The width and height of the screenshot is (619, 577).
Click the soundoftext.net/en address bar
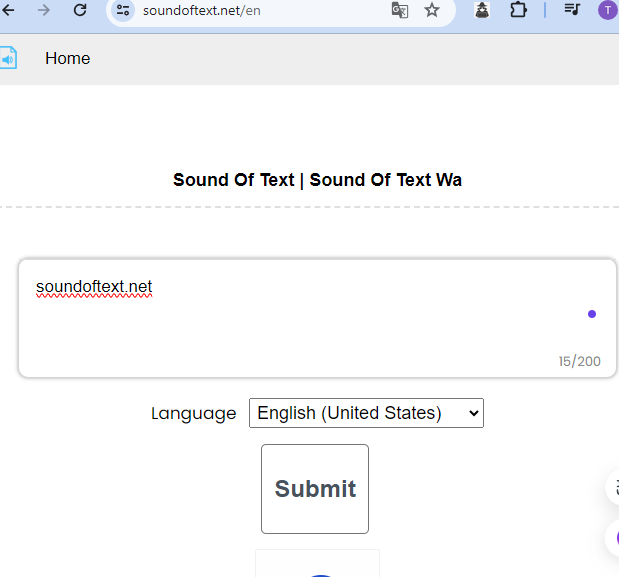pyautogui.click(x=250, y=10)
